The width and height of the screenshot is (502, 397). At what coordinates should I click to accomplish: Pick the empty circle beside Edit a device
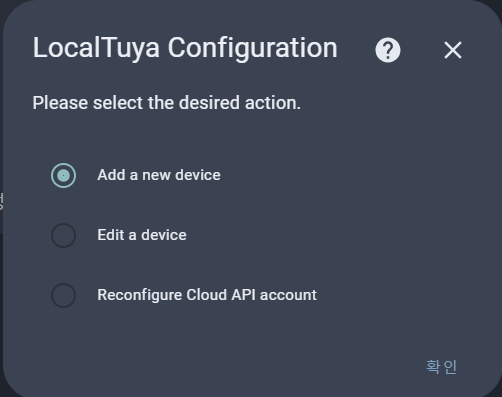coord(63,235)
